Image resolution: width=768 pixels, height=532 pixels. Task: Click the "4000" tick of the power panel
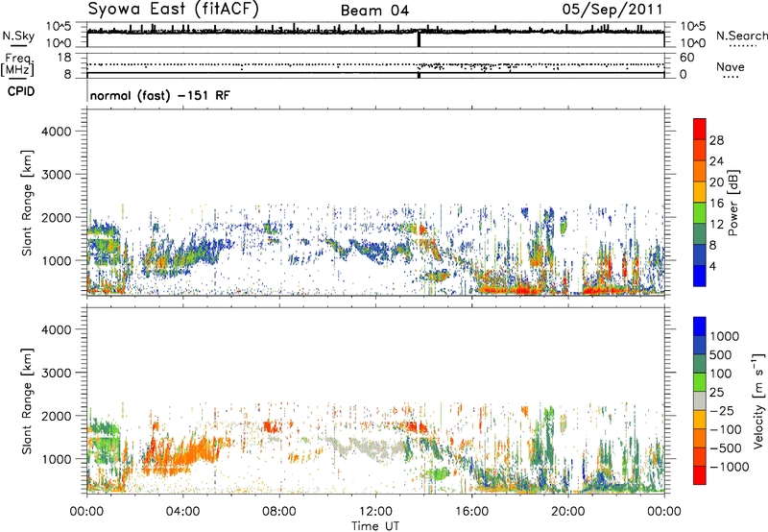click(56, 132)
